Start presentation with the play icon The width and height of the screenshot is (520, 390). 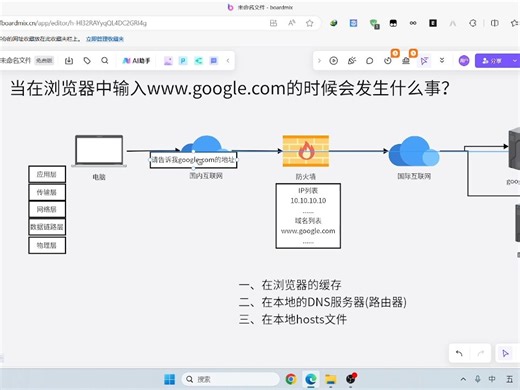[x=334, y=61]
